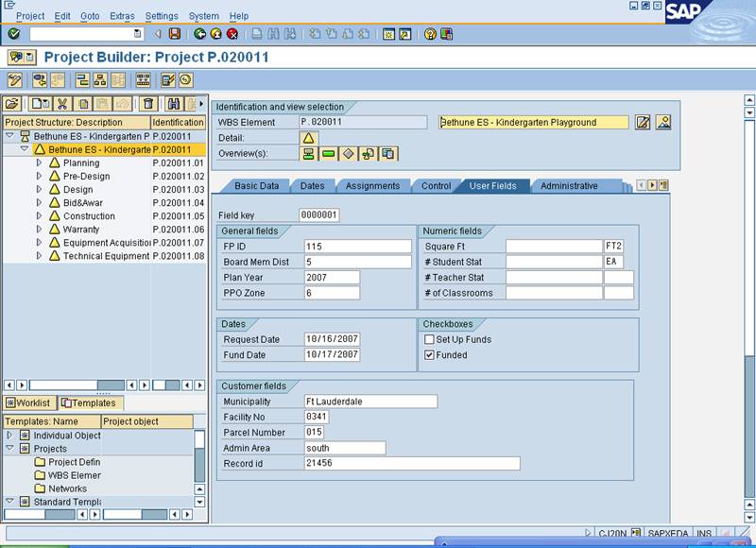
Task: Select the Equipment Acquisition tree row
Action: (104, 243)
